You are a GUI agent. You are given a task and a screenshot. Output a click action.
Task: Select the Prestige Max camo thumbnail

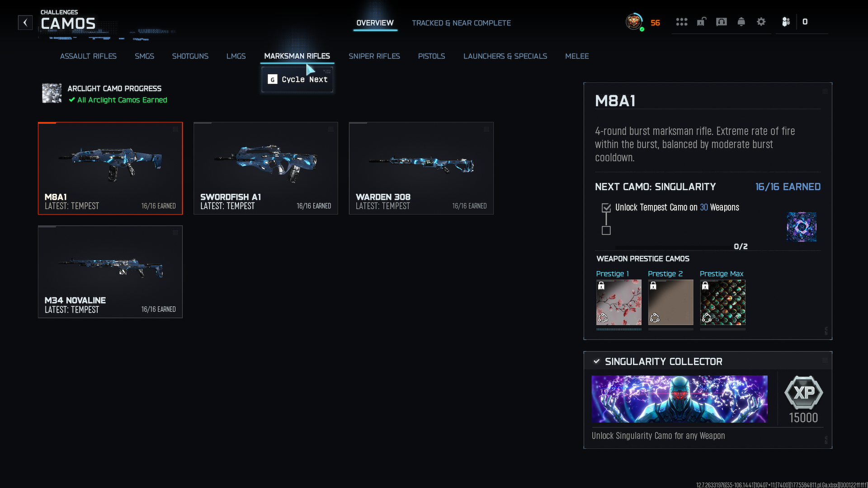coord(722,302)
